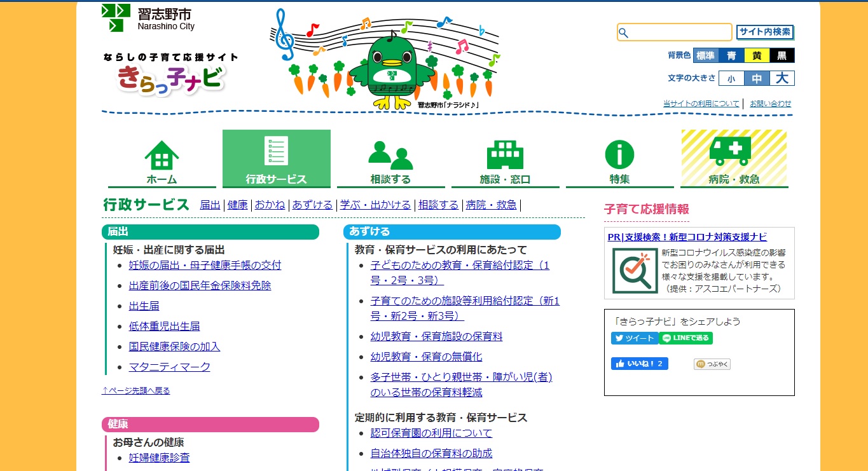Open 出産前後の国民年金保険料免除 link
This screenshot has height=471, width=868.
[200, 285]
